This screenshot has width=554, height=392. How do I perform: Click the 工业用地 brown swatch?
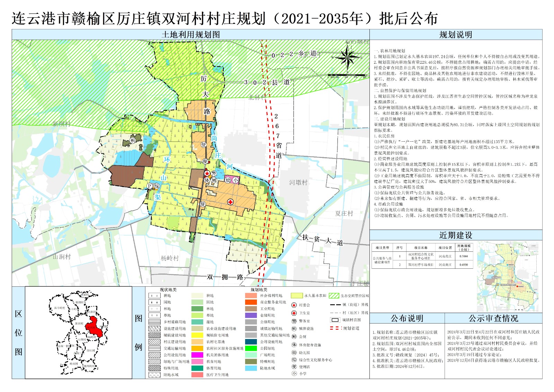251,309
